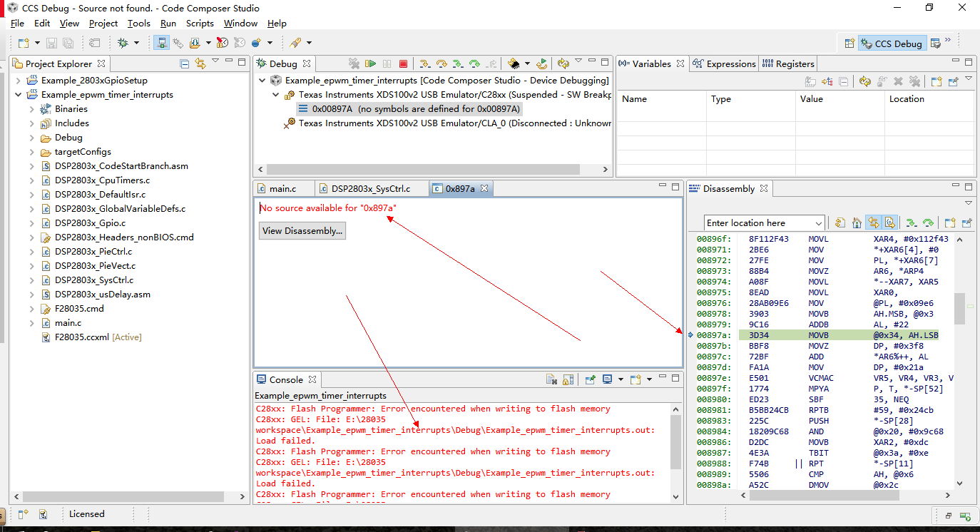This screenshot has height=532, width=980.
Task: Click Refresh icon in Disassembly toolbar
Action: click(840, 222)
